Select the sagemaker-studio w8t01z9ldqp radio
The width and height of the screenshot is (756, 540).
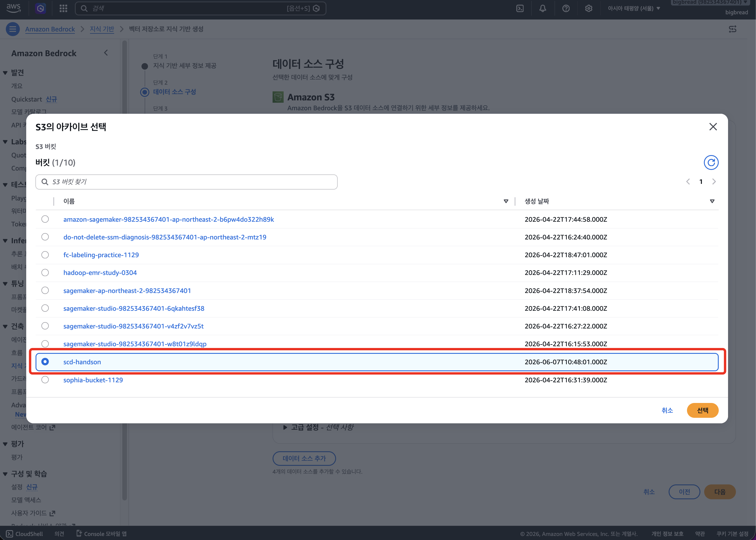(45, 344)
